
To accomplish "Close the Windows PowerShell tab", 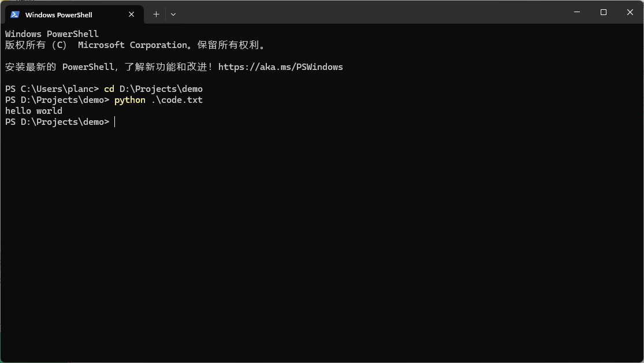I will click(x=132, y=14).
